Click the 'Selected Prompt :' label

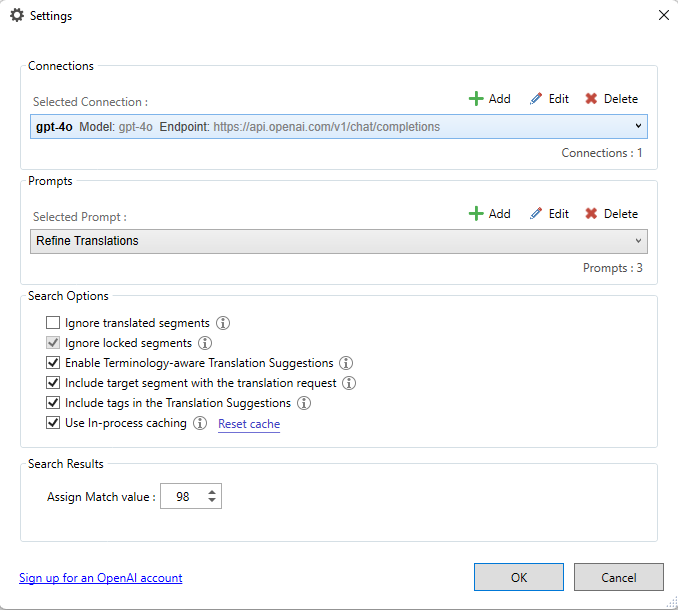coord(80,217)
